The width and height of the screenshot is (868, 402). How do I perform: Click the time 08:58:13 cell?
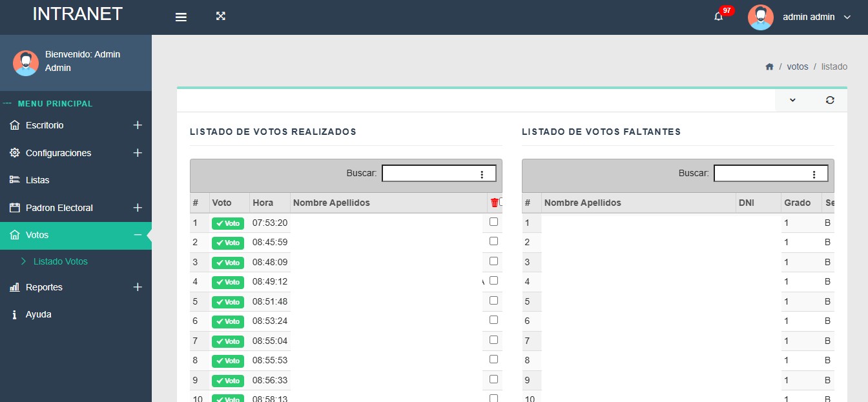click(270, 397)
